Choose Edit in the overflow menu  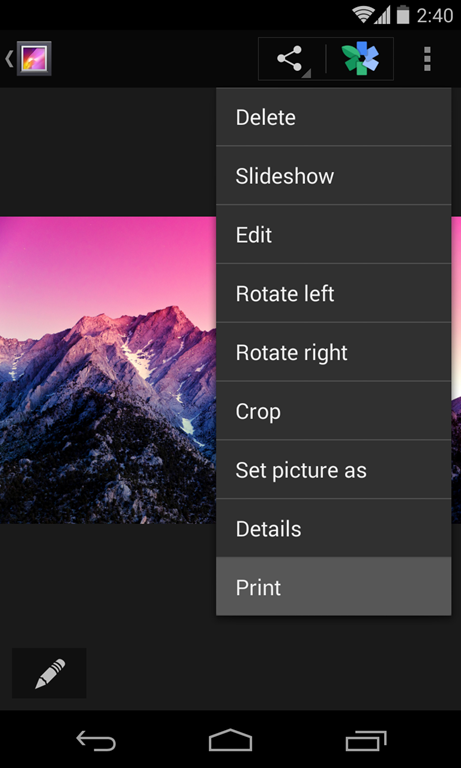click(x=334, y=235)
